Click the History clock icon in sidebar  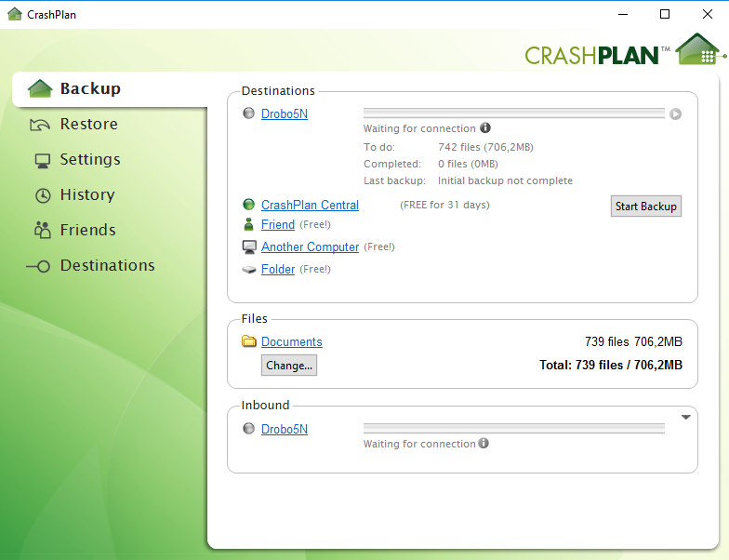43,195
